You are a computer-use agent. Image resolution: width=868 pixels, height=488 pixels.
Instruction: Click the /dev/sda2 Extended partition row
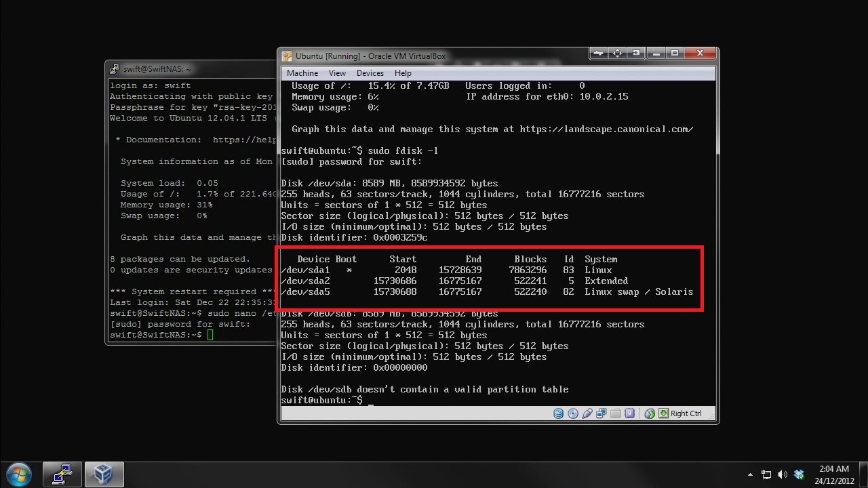487,281
